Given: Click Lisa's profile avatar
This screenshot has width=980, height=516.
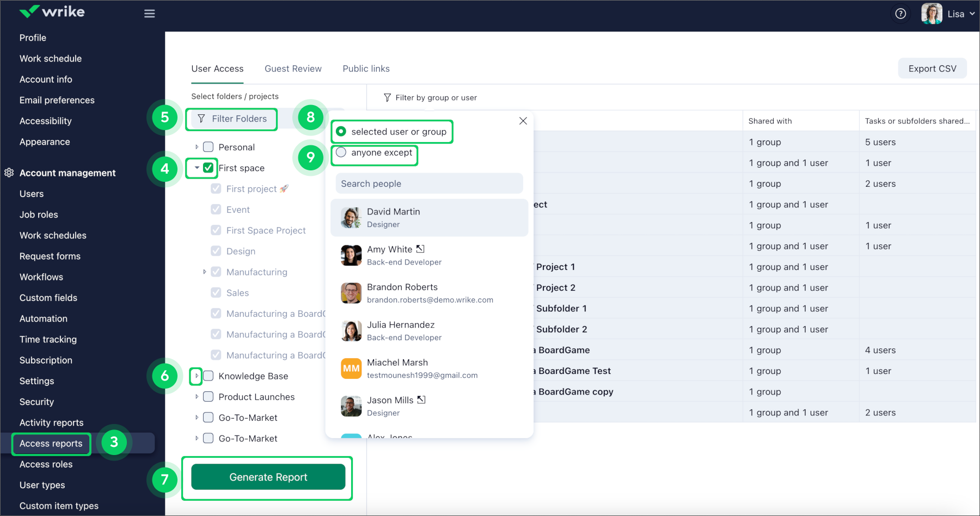Looking at the screenshot, I should coord(932,14).
